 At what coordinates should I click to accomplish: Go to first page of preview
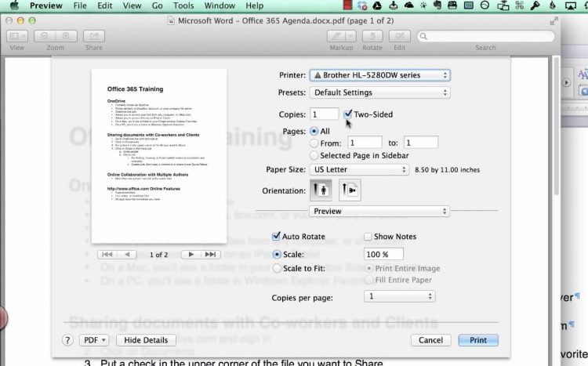(107, 255)
